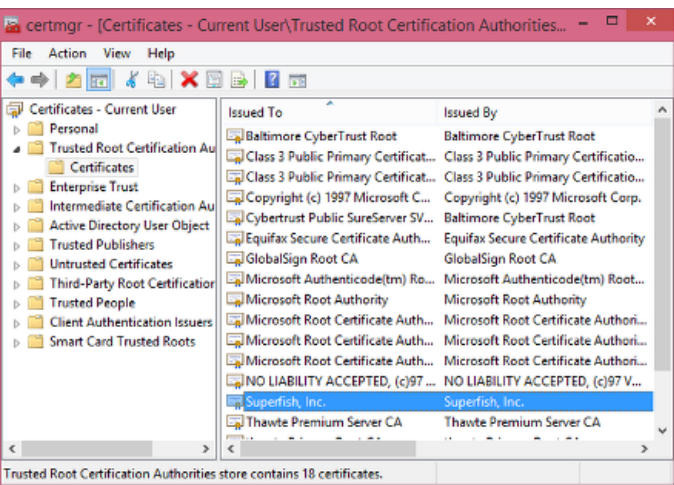The width and height of the screenshot is (674, 485).
Task: Expand the Untrusted Certificates tree arrow
Action: tap(16, 265)
